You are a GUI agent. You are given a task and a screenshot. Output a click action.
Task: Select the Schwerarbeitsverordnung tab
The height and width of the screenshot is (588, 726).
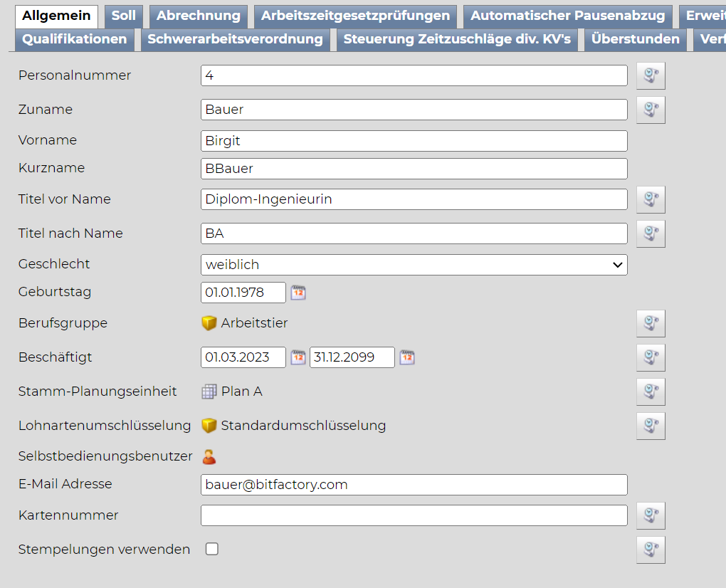[235, 39]
